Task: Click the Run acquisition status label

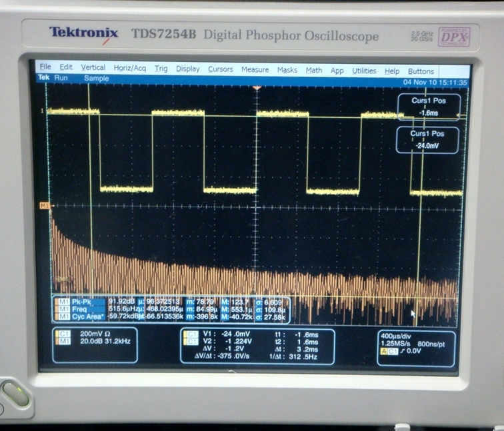Action: 61,78
